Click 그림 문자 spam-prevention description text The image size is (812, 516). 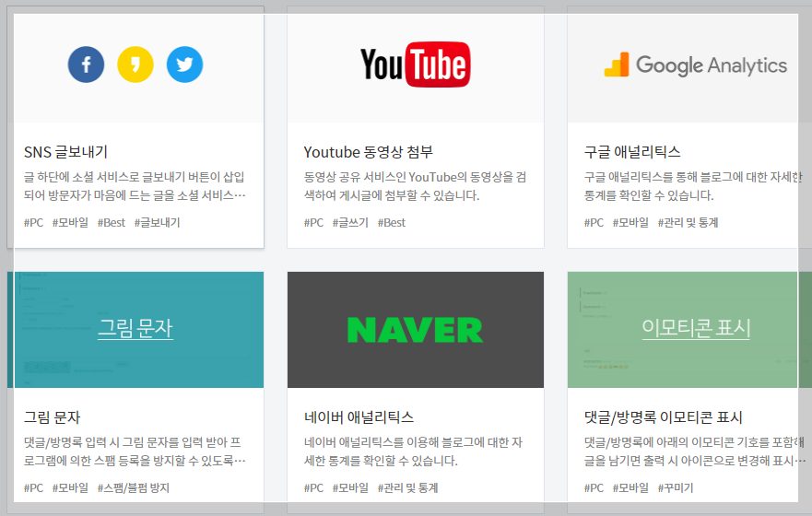click(x=135, y=451)
